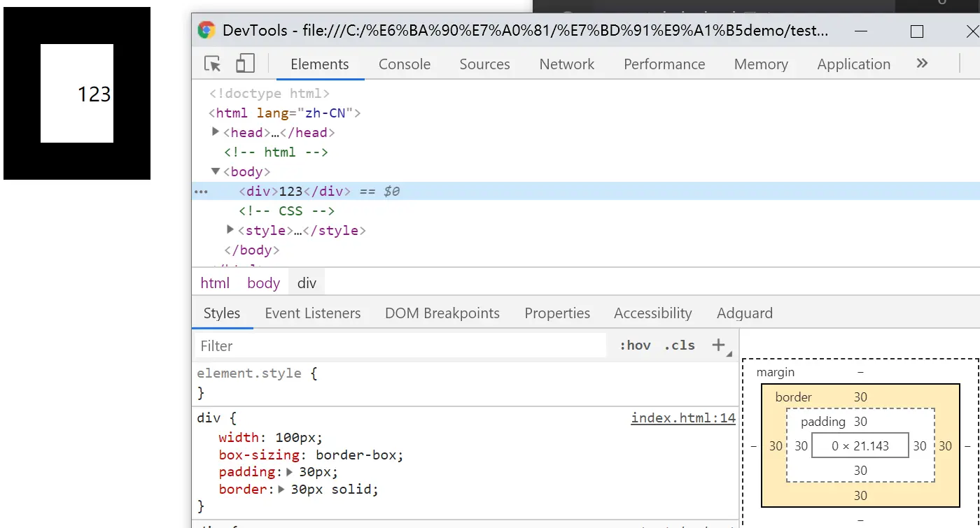This screenshot has width=980, height=528.
Task: Select the Application tab
Action: click(854, 64)
